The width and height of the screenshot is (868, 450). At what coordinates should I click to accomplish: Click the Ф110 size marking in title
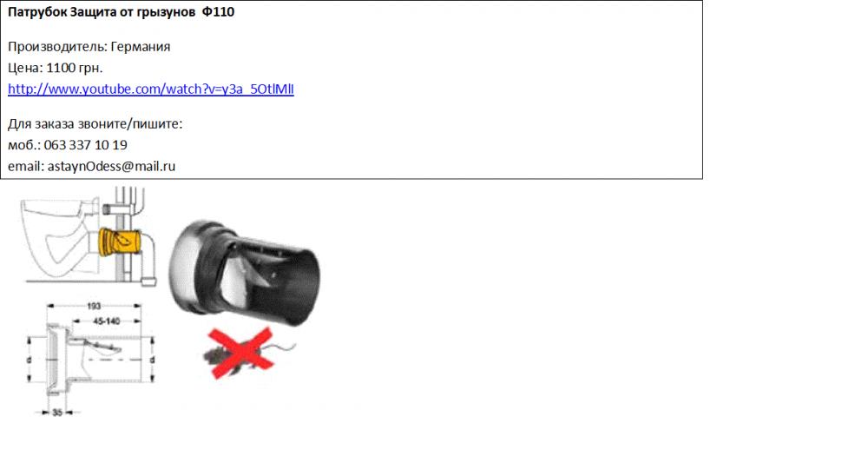[218, 12]
